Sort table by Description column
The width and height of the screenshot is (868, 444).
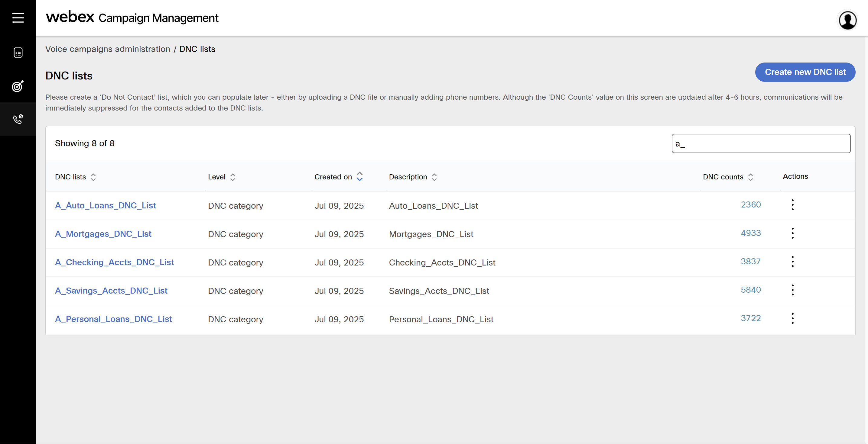point(434,177)
